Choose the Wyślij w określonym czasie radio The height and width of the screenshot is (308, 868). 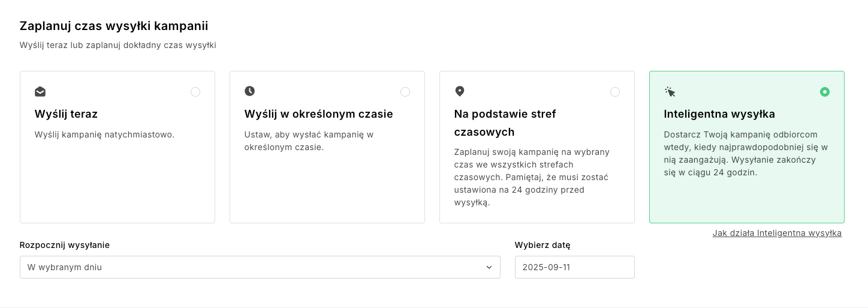405,92
